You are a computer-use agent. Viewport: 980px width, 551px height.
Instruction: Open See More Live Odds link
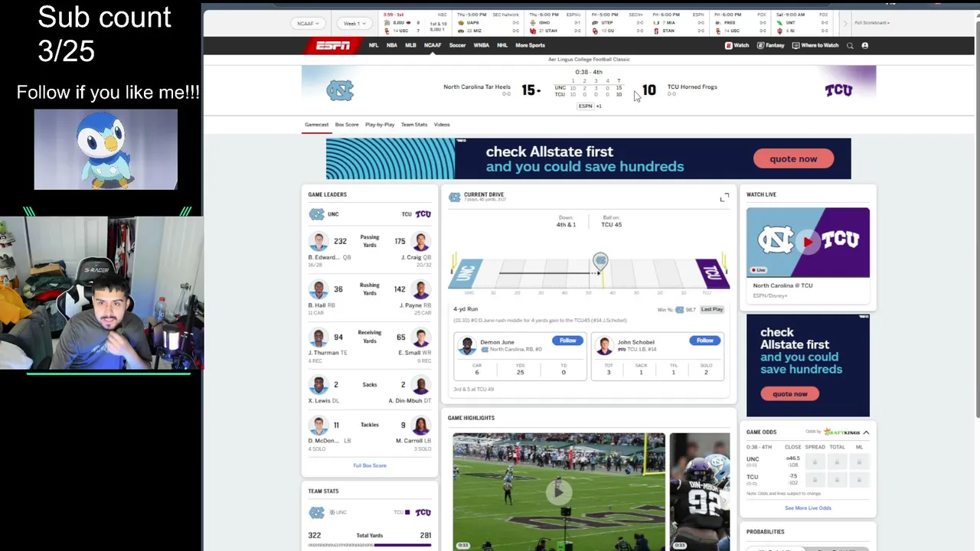coord(808,508)
